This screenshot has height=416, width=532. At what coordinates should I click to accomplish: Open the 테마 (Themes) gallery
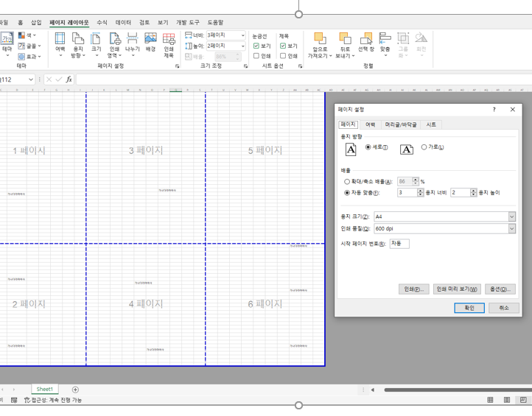[7, 44]
